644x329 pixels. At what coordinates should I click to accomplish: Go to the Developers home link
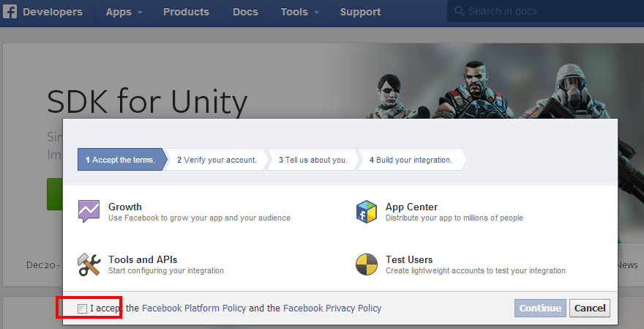point(53,12)
